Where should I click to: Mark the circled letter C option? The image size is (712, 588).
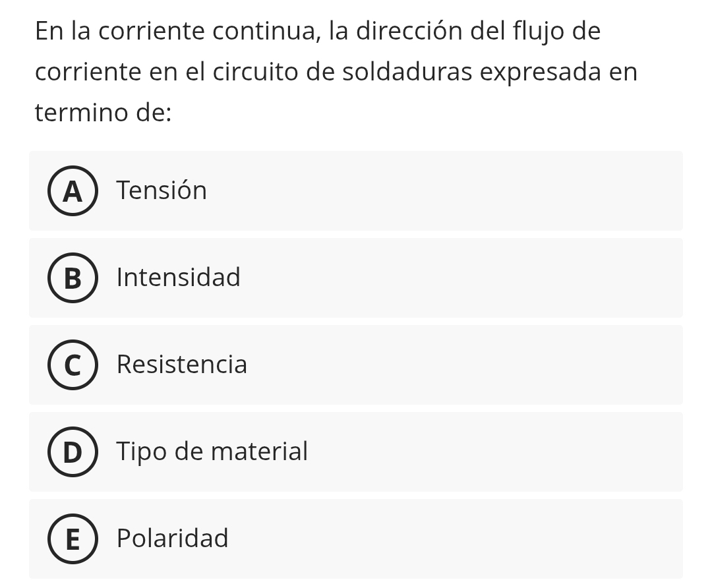73,365
